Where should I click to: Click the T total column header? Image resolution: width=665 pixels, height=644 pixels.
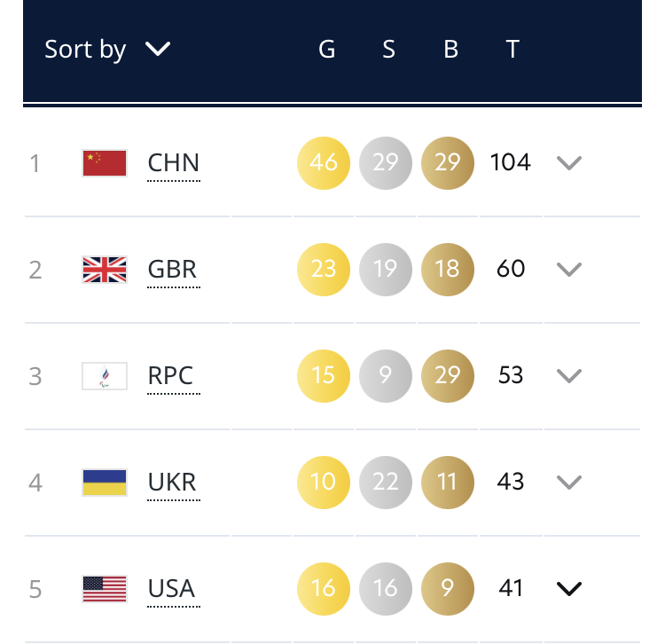click(512, 50)
